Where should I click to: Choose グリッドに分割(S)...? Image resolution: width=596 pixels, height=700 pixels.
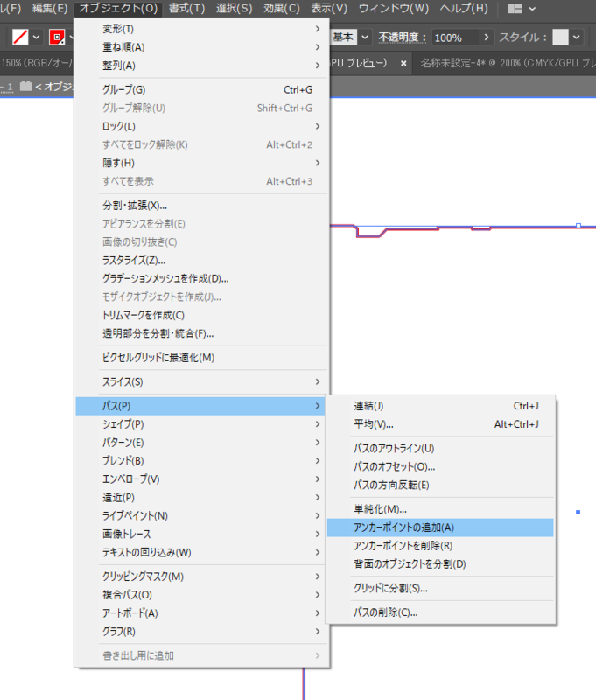[x=440, y=588]
